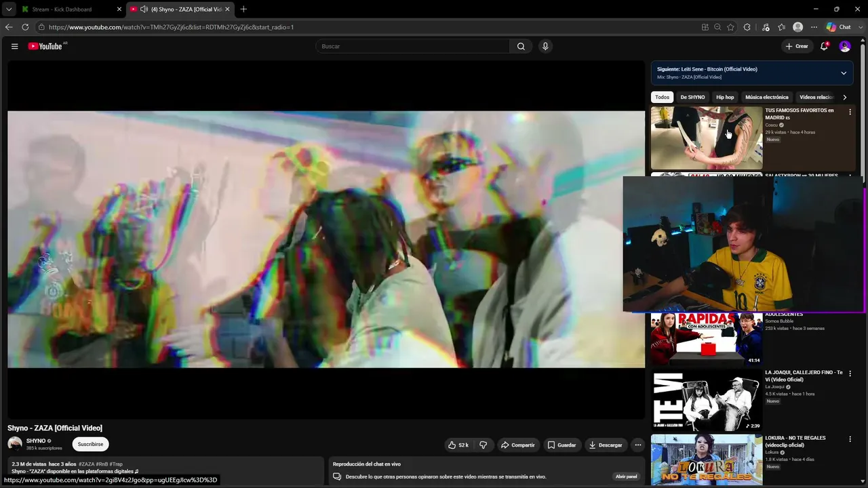Screen dimensions: 868x488
Task: Open Copilot Chat in the browser
Action: (x=839, y=27)
